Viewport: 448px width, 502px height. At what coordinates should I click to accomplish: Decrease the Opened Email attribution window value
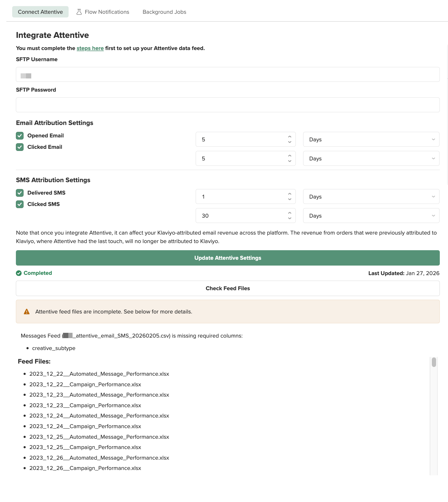pos(290,142)
